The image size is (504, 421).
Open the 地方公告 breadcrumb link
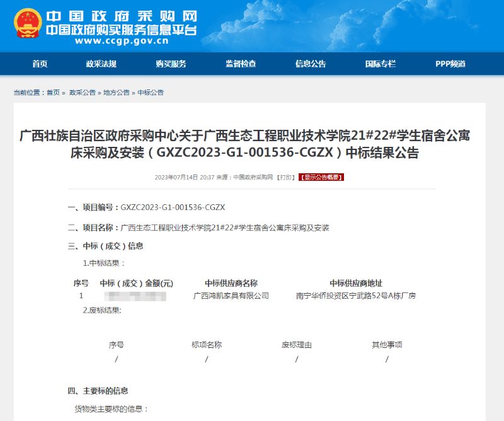pyautogui.click(x=117, y=89)
